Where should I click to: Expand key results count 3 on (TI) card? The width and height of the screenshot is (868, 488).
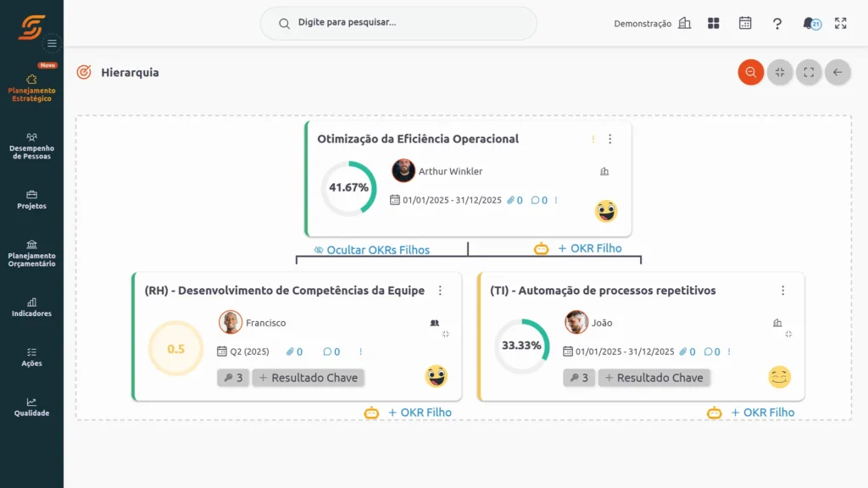pyautogui.click(x=579, y=378)
